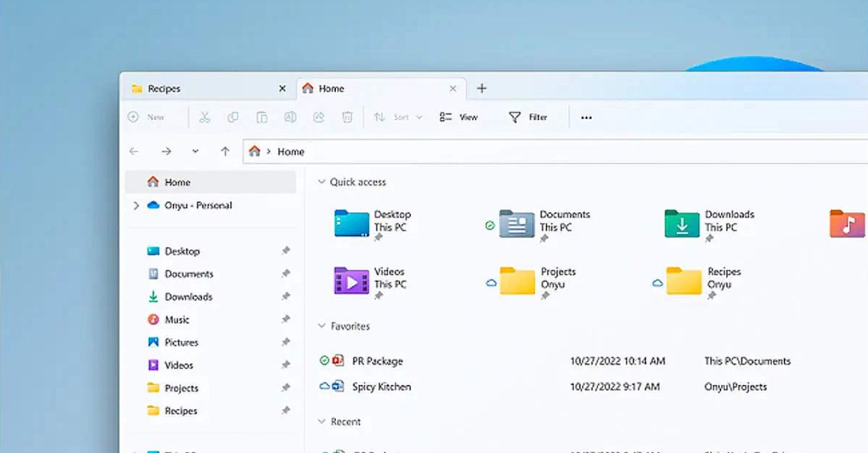The height and width of the screenshot is (453, 868).
Task: Open the Sort dropdown menu
Action: tap(399, 117)
